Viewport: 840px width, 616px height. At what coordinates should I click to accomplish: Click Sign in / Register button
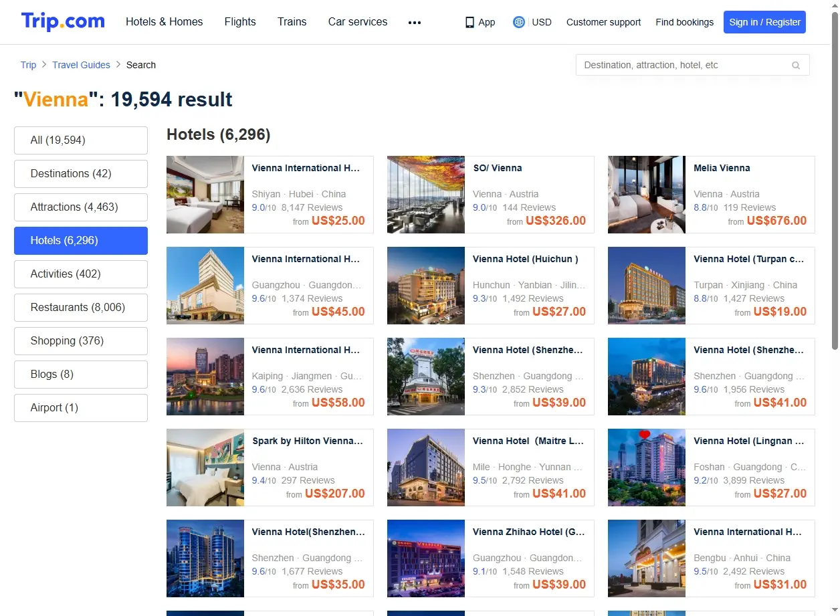click(x=764, y=22)
